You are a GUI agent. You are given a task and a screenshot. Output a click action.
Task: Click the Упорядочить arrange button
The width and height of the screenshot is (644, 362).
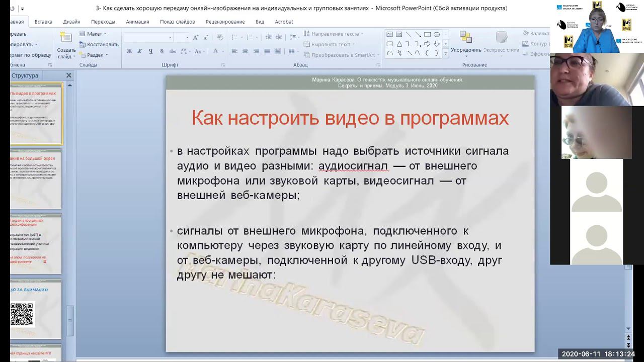[x=466, y=42]
